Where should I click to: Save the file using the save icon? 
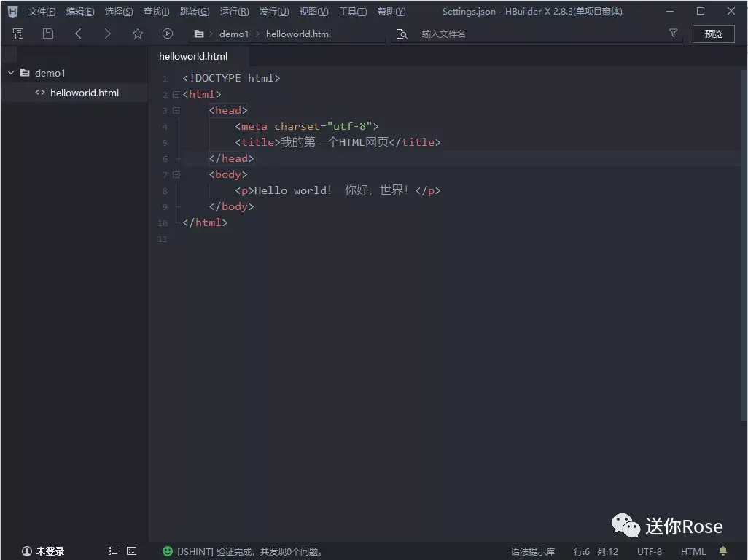47,34
